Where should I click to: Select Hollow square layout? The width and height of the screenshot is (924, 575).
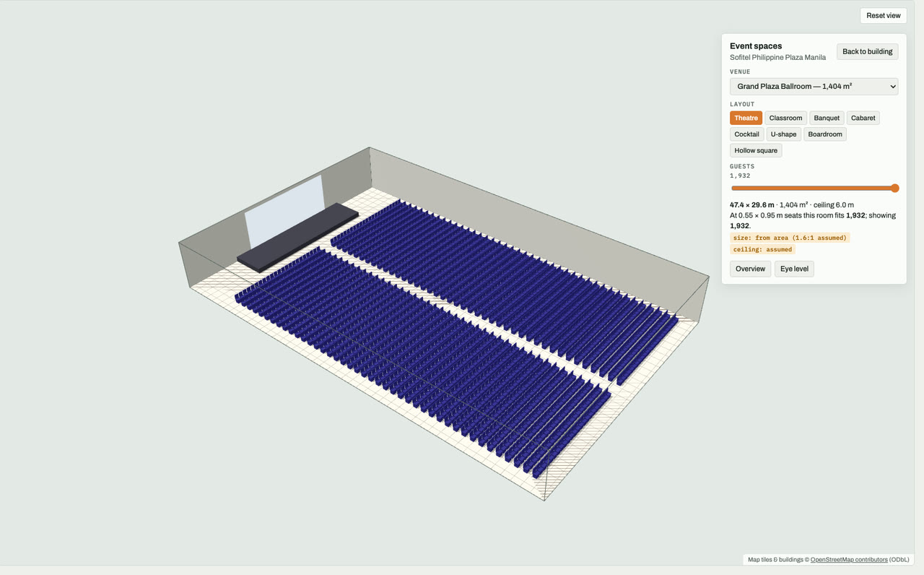[756, 150]
